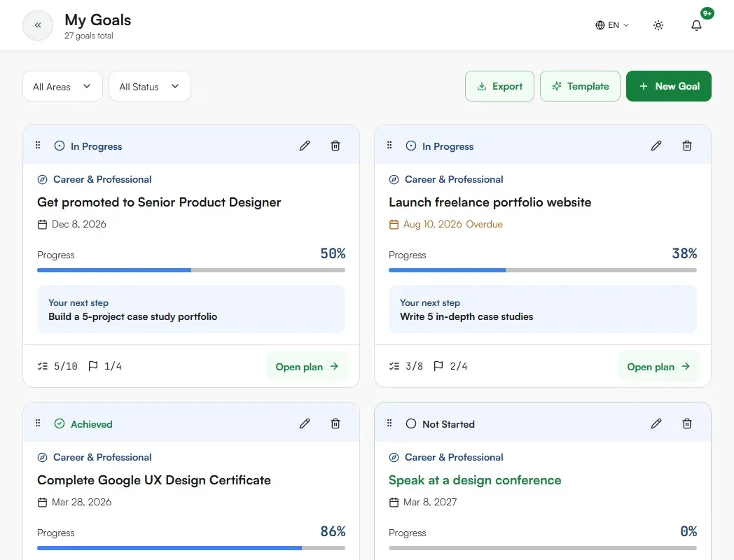Grab drag handle on freelance portfolio card
This screenshot has width=734, height=560.
[x=389, y=146]
